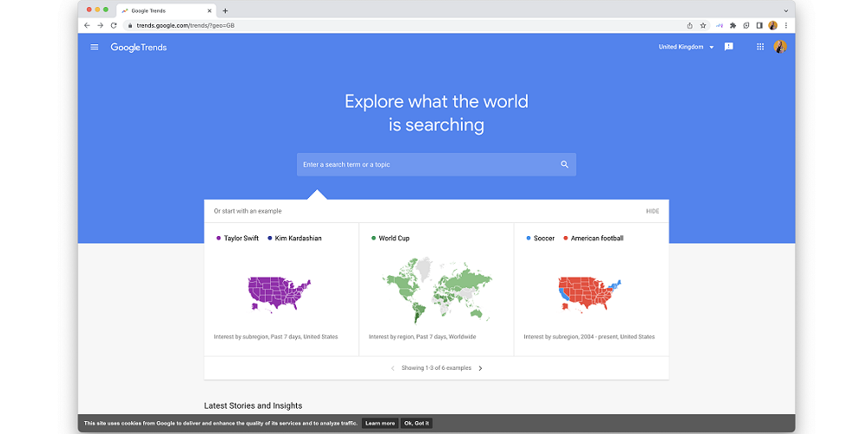Open the Google apps grid
This screenshot has width=868, height=434.
[x=760, y=47]
